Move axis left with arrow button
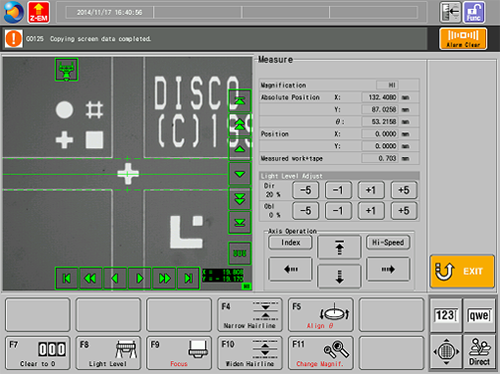The height and width of the screenshot is (374, 500). pos(290,269)
